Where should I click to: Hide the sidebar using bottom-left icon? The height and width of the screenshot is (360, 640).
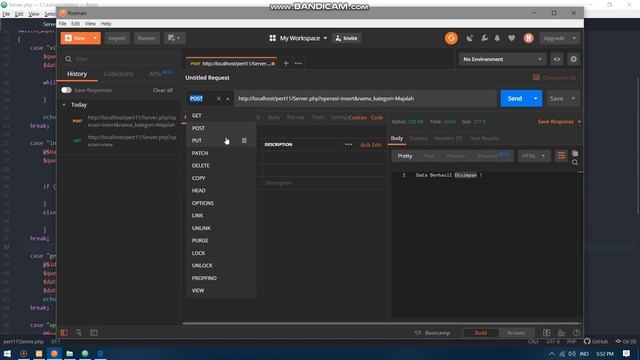coord(64,333)
